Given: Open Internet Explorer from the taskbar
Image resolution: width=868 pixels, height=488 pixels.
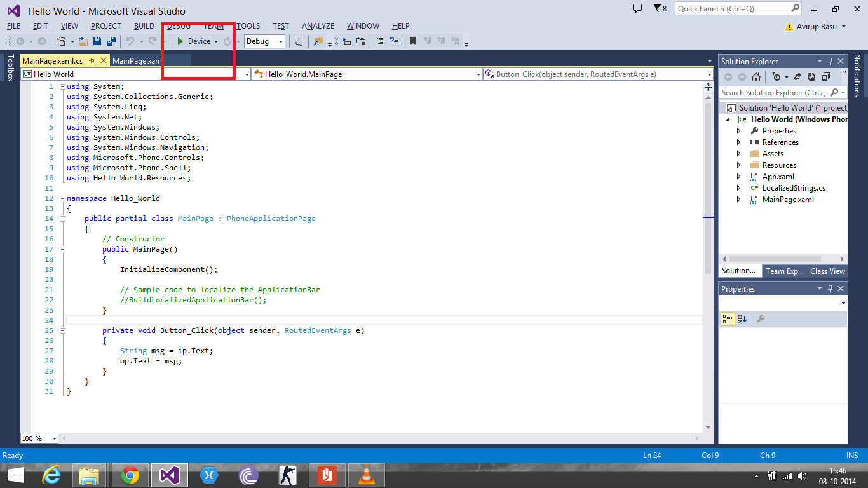Looking at the screenshot, I should pyautogui.click(x=51, y=475).
